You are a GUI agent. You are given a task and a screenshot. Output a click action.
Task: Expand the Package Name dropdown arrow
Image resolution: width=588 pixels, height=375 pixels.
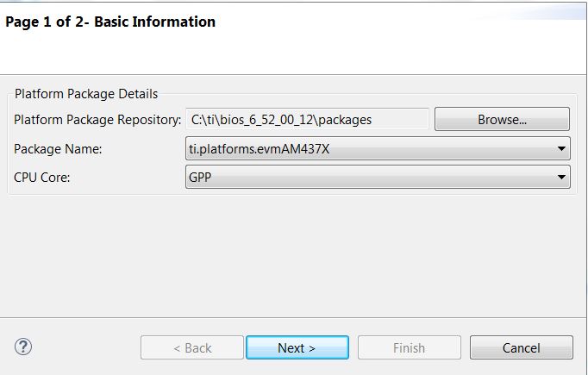(x=562, y=149)
